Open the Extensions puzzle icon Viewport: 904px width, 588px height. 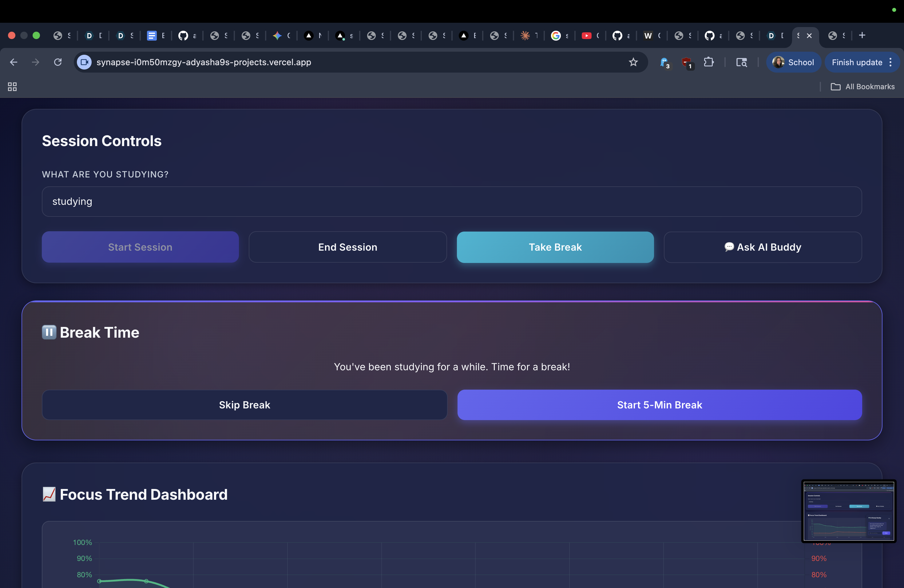[x=708, y=62]
